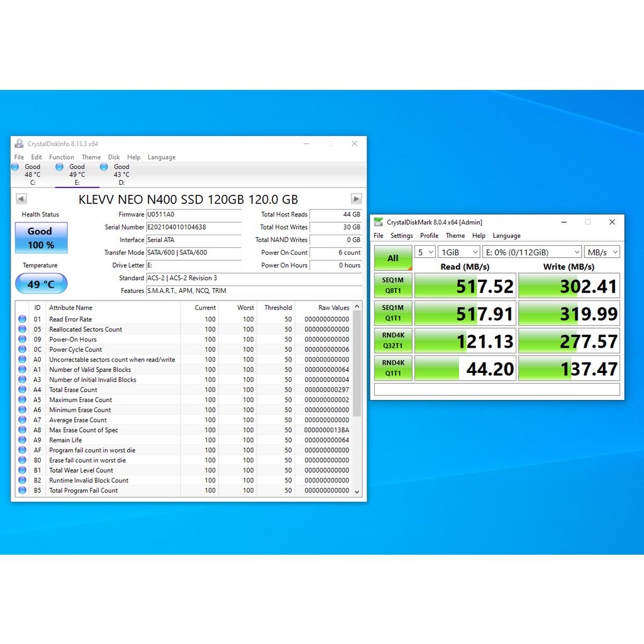
Task: Run all benchmarks with All button
Action: coord(393,258)
